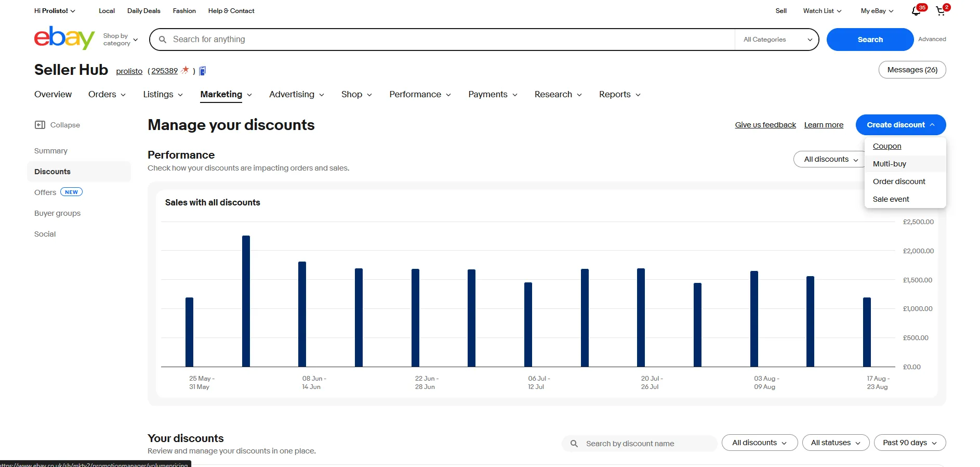The width and height of the screenshot is (980, 467).
Task: Click the Create discount button
Action: (x=900, y=125)
